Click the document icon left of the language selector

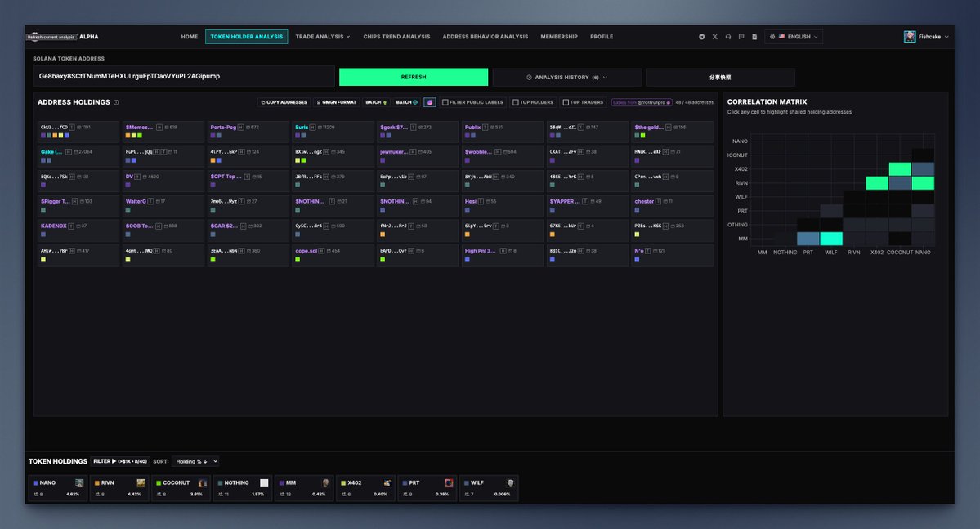pyautogui.click(x=754, y=36)
